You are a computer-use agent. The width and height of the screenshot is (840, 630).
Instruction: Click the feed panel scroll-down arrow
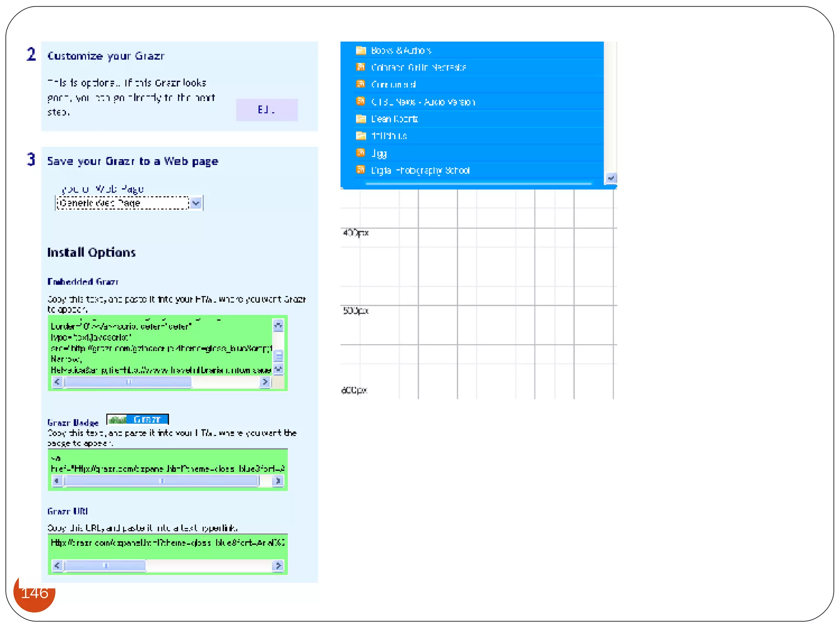[x=611, y=178]
